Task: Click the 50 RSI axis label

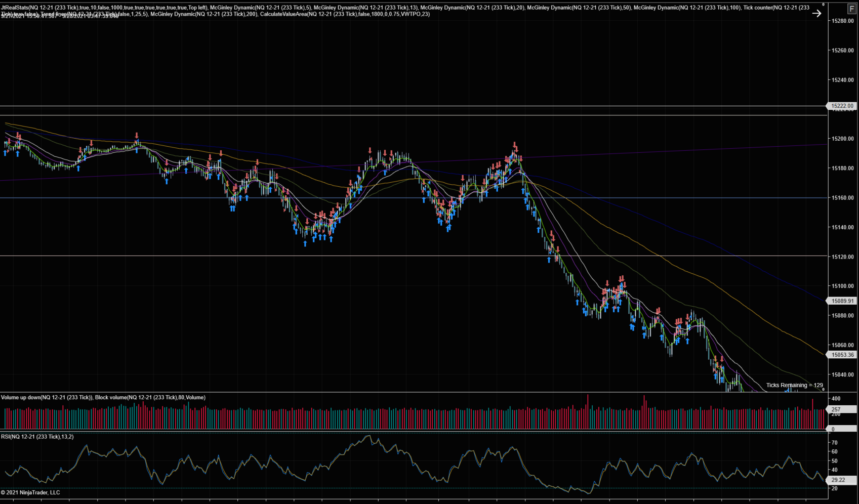Action: click(835, 461)
